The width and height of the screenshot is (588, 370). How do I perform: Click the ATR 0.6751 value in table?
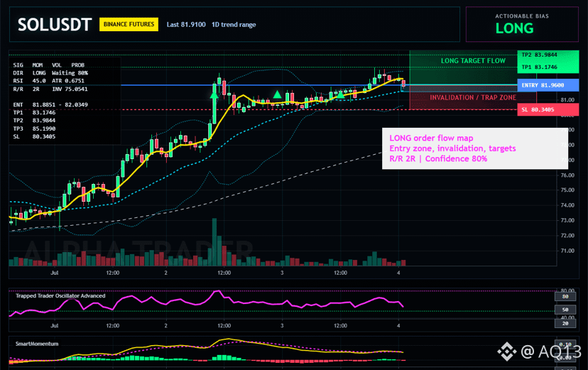point(68,80)
